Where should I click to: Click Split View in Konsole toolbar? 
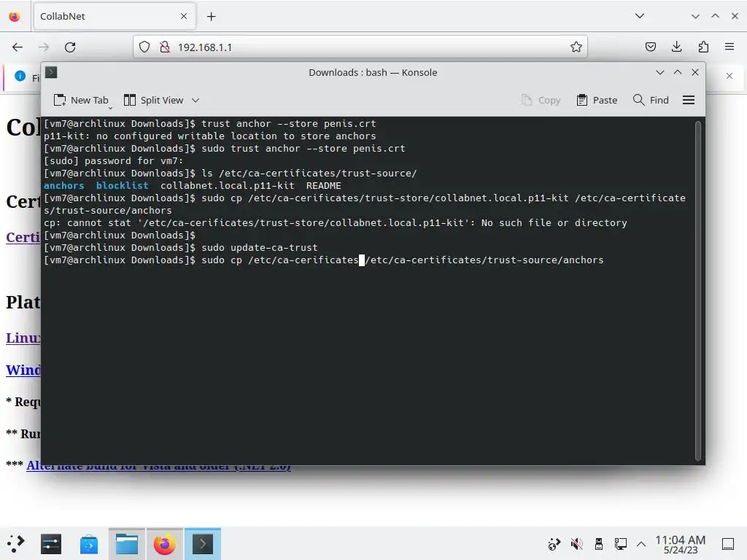(x=153, y=100)
